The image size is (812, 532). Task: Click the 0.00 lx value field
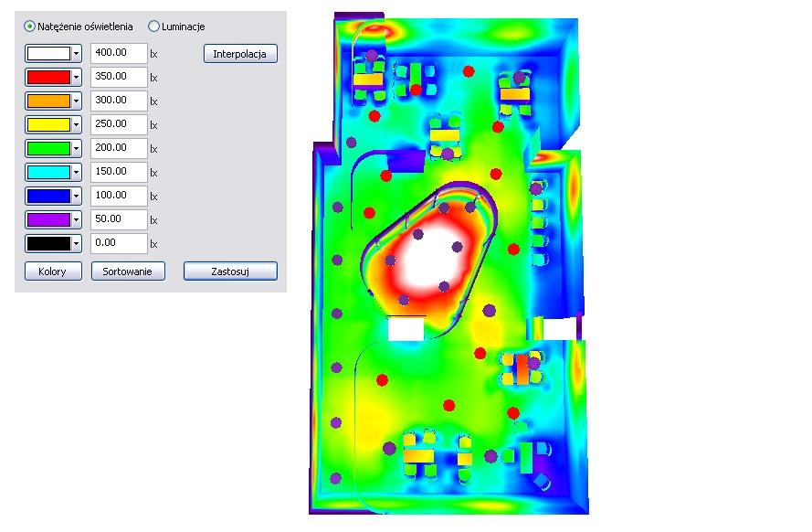point(119,244)
